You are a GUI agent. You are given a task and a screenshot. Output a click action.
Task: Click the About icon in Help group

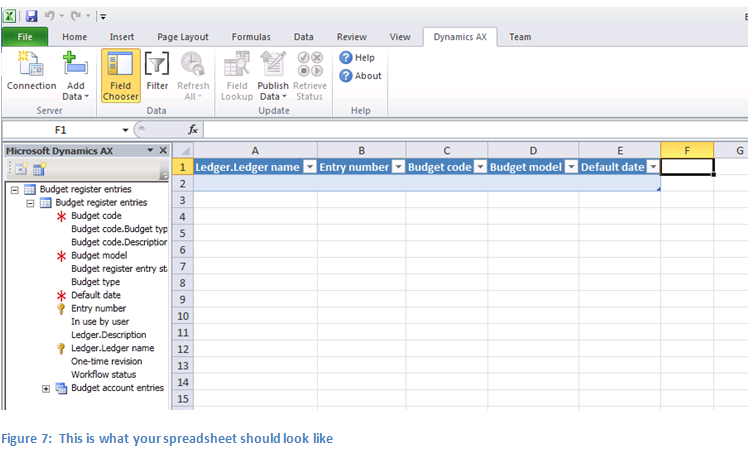[346, 76]
